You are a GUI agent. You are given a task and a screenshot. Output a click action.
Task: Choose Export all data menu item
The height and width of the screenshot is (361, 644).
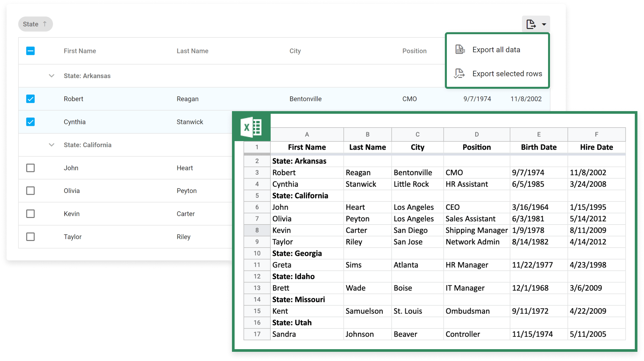(496, 50)
